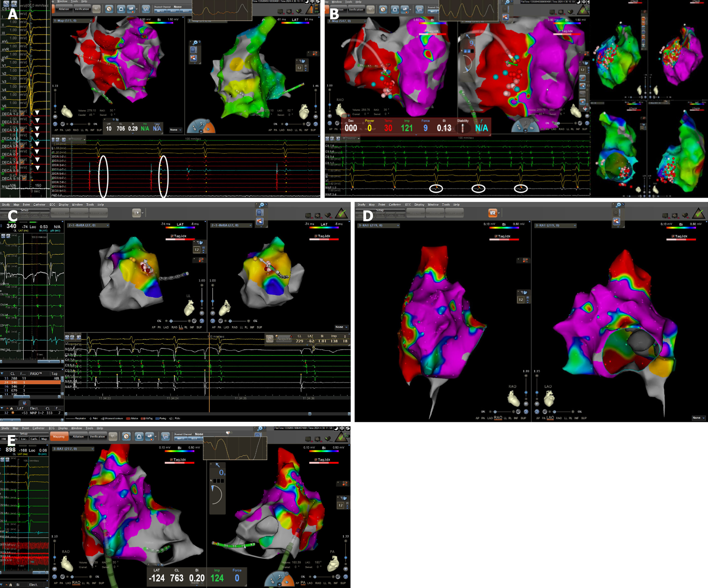Open the blue gear settings icon in panel C
This screenshot has width=708, height=588.
click(x=262, y=205)
